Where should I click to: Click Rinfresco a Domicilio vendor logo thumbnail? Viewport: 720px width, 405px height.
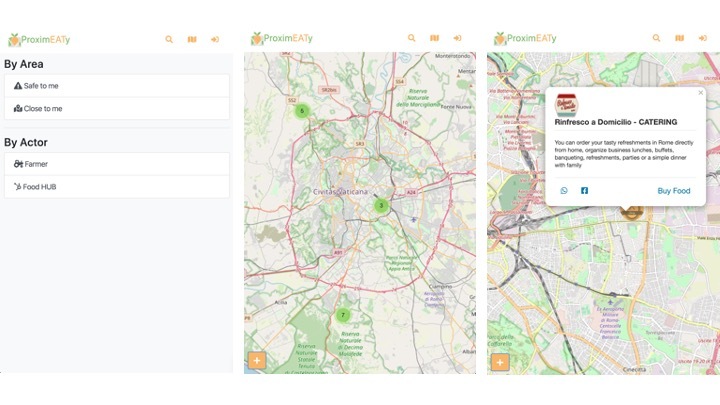click(567, 105)
